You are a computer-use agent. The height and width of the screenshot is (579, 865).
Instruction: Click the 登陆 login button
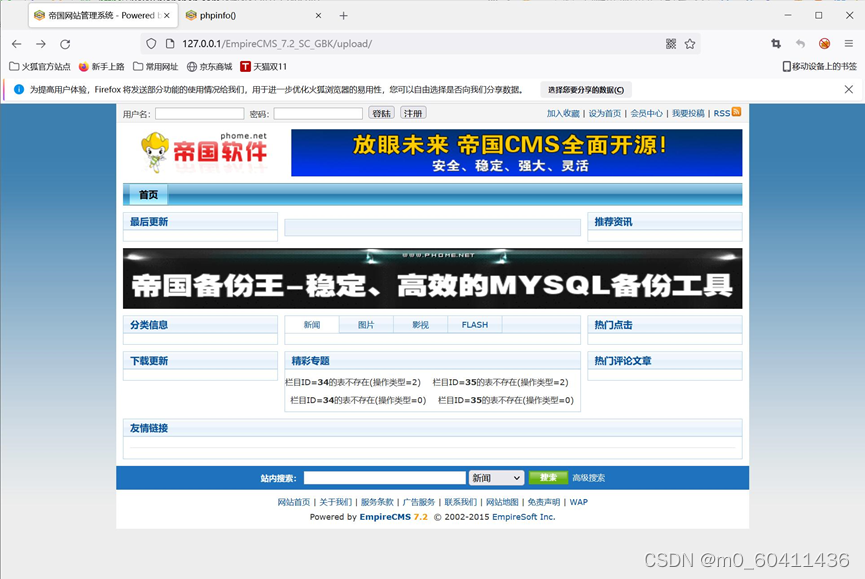[381, 113]
